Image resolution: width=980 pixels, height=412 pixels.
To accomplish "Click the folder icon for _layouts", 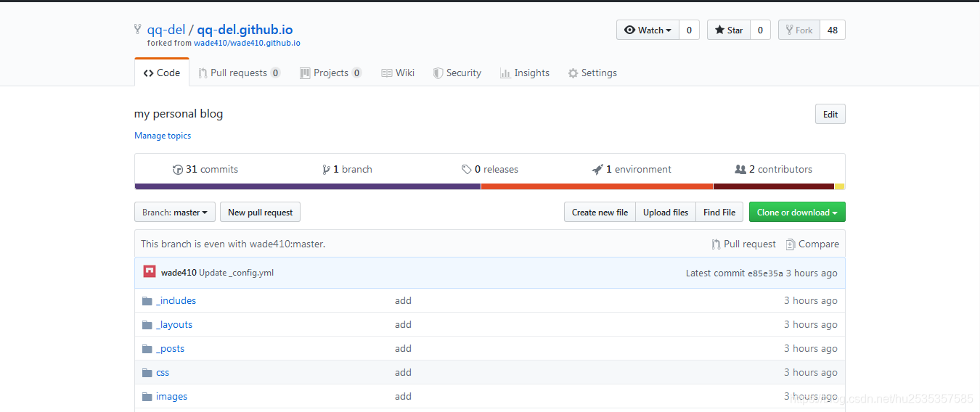I will coord(147,325).
